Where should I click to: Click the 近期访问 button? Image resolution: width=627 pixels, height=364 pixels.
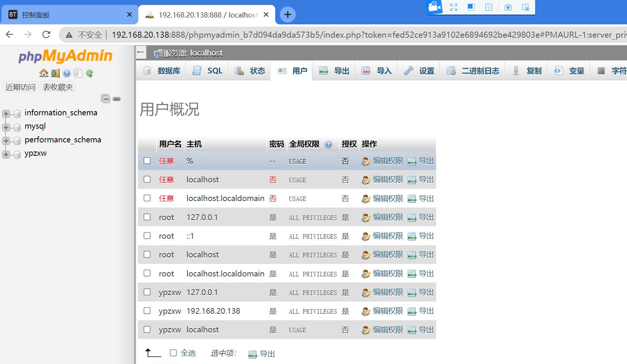click(x=20, y=87)
